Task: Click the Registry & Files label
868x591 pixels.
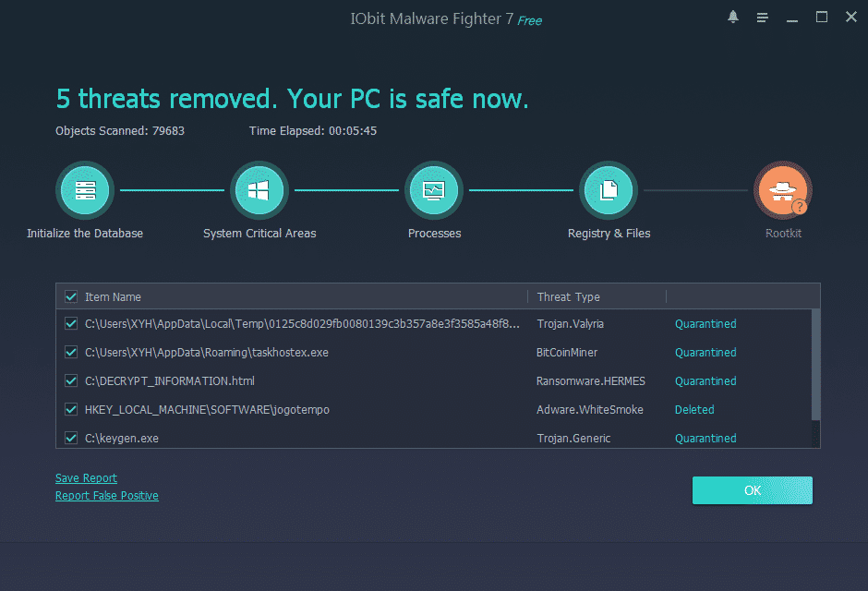Action: tap(609, 234)
